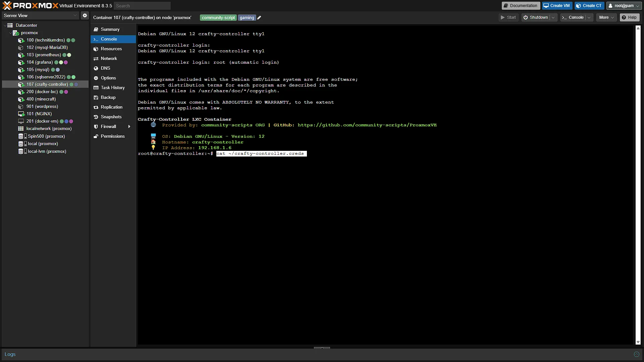Click the top Search input field

click(142, 6)
